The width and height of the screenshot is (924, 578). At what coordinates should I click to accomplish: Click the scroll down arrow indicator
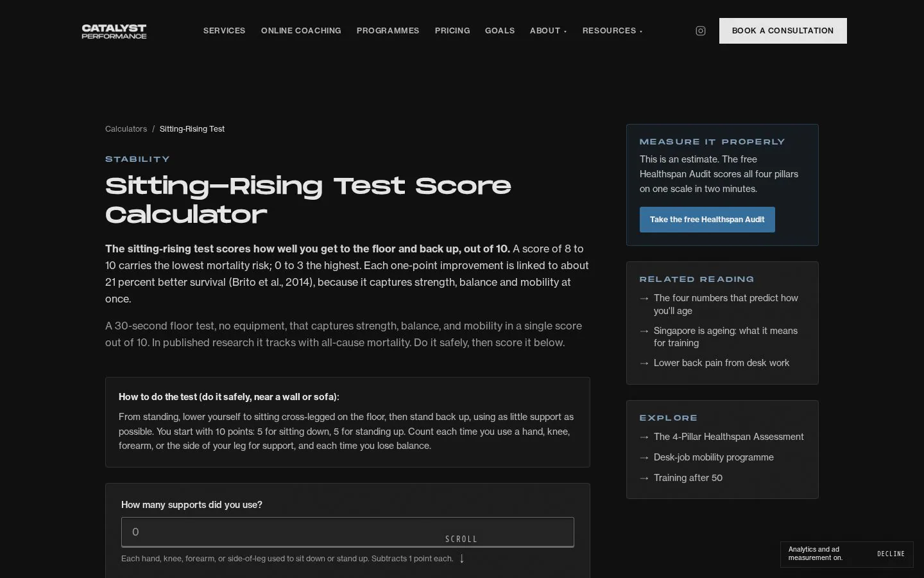click(461, 558)
